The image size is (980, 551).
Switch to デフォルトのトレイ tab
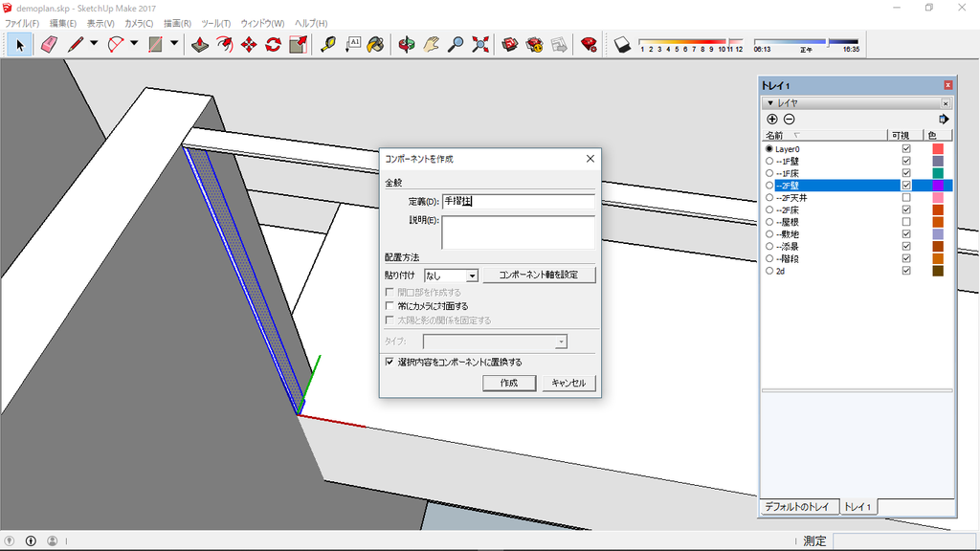[x=797, y=507]
